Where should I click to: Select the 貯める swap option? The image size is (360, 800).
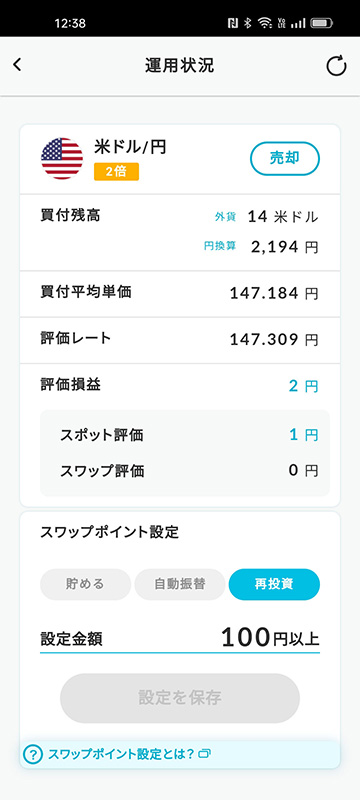coord(85,584)
